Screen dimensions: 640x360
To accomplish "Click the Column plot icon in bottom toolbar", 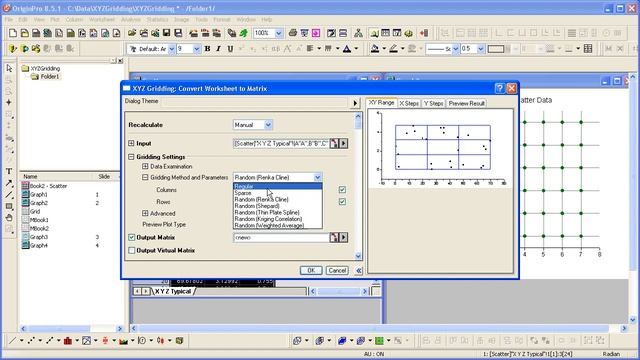I will click(x=68, y=340).
